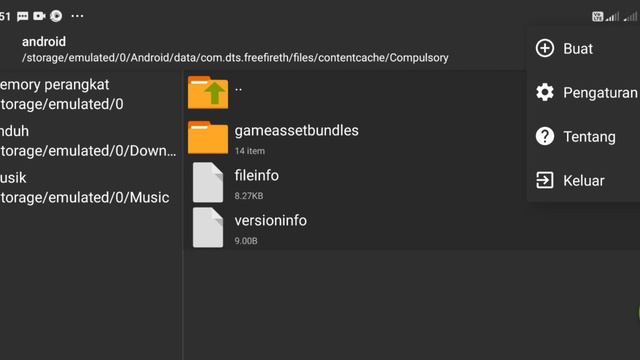Open the message notification icon in status bar

[22, 16]
